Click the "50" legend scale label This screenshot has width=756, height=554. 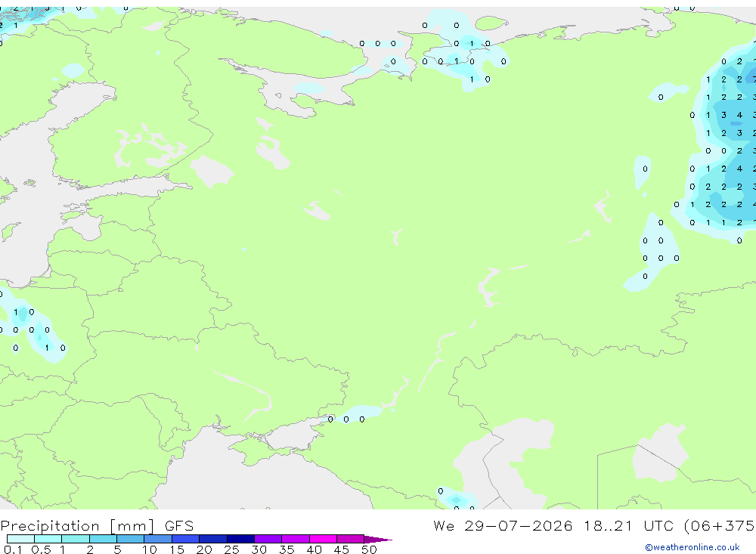369,549
